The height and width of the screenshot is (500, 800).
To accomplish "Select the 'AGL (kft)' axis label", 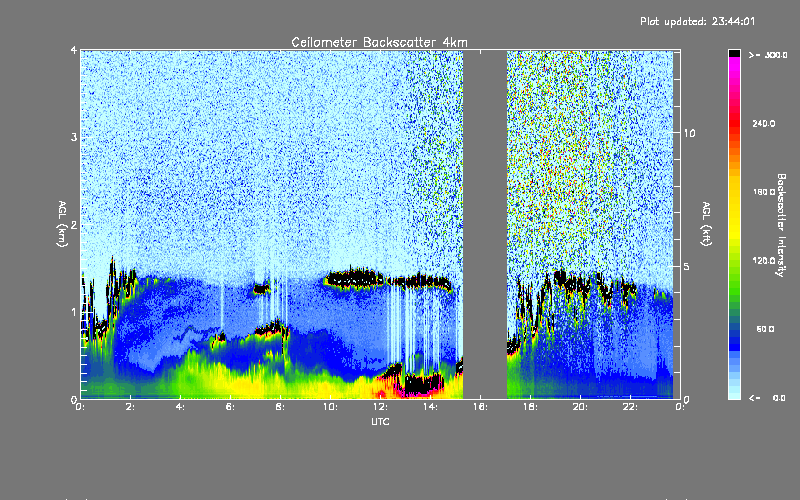I will click(x=706, y=224).
